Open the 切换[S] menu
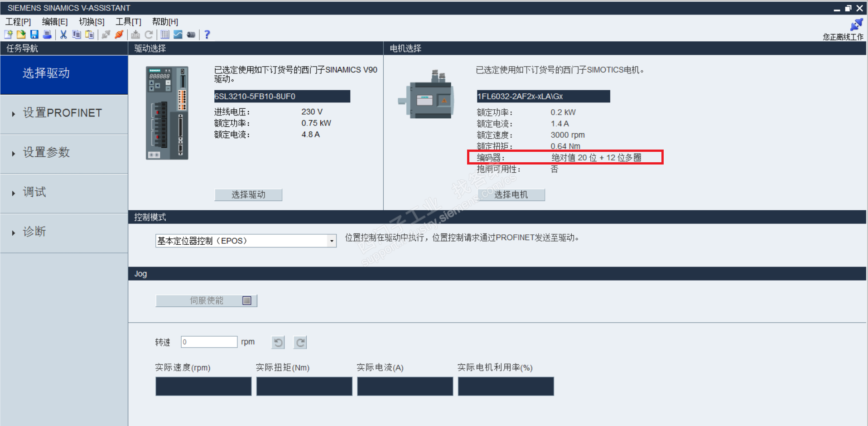 (92, 22)
